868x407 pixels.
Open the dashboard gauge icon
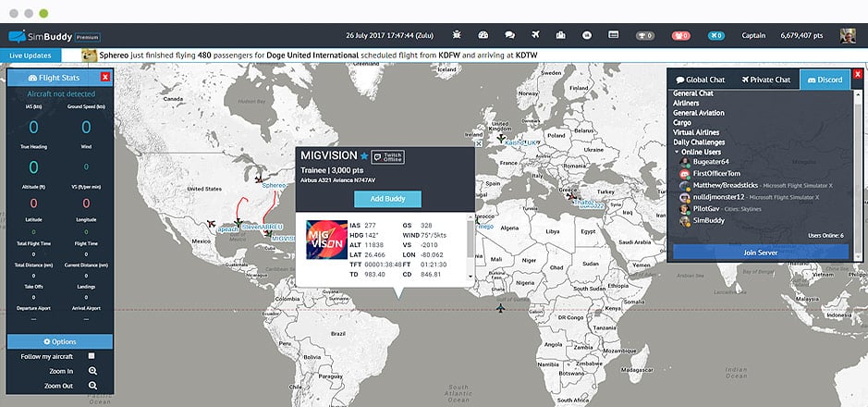tap(483, 36)
